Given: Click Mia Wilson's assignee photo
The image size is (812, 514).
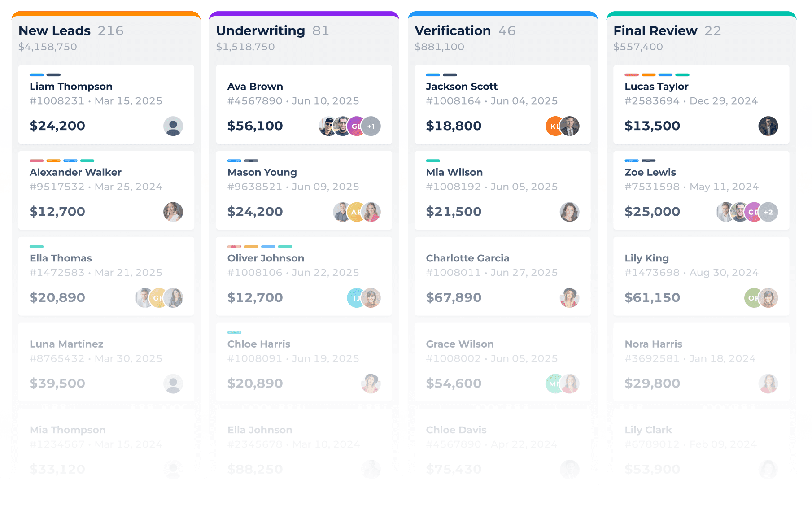Looking at the screenshot, I should tap(569, 212).
